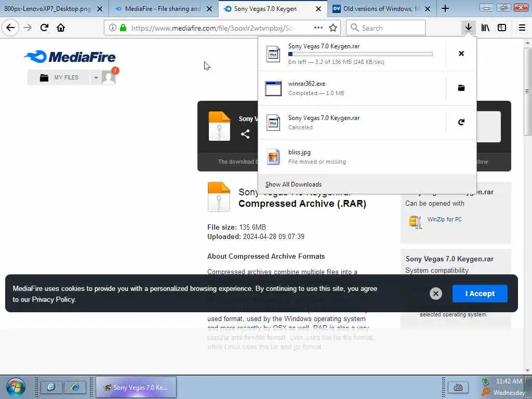Open the Firefox hamburger menu
532x399 pixels.
coord(522,28)
